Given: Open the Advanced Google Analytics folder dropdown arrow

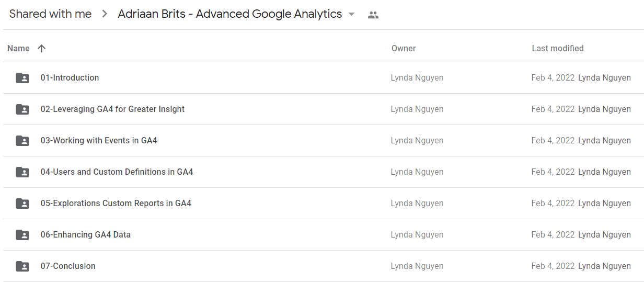Looking at the screenshot, I should [351, 14].
